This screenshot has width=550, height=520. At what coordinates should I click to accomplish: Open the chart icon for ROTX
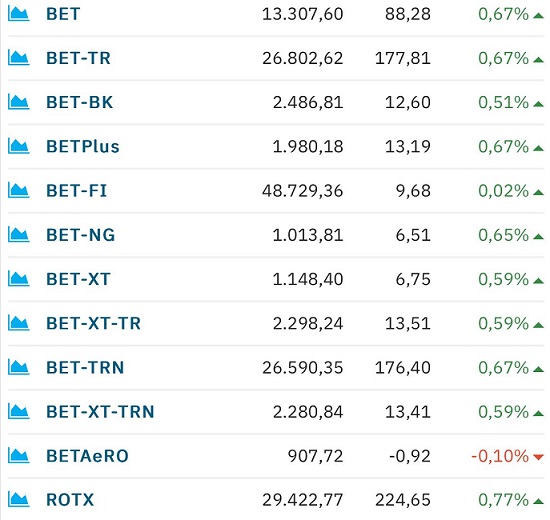click(19, 500)
